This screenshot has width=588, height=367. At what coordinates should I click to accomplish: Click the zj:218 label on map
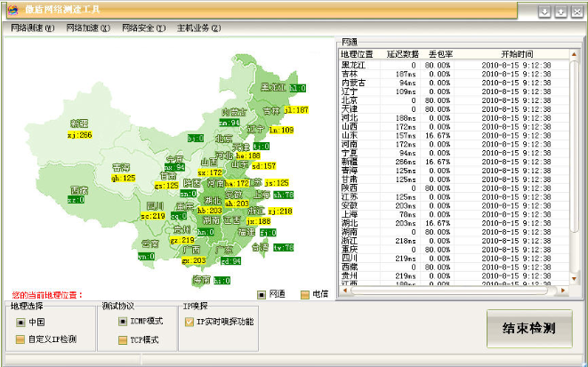(280, 211)
